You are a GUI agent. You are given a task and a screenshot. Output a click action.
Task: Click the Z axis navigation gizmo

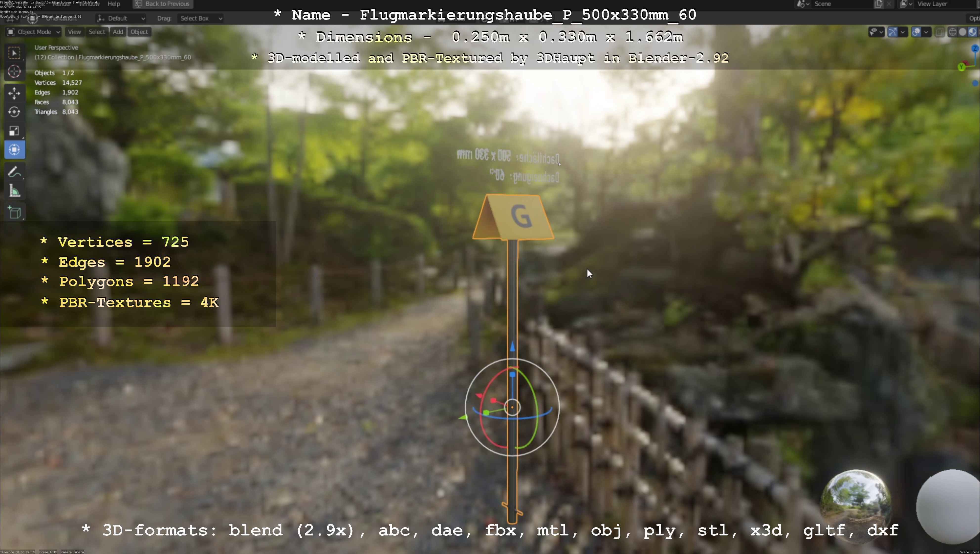975,48
